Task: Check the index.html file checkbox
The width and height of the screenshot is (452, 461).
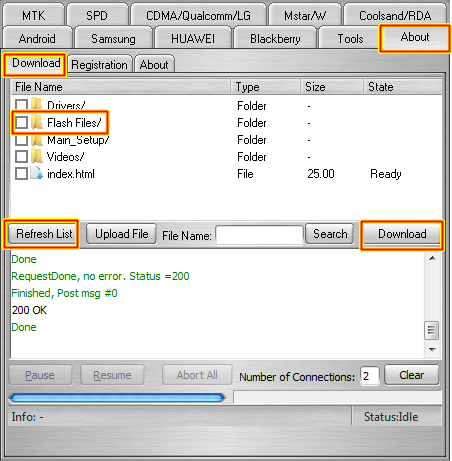Action: [21, 173]
